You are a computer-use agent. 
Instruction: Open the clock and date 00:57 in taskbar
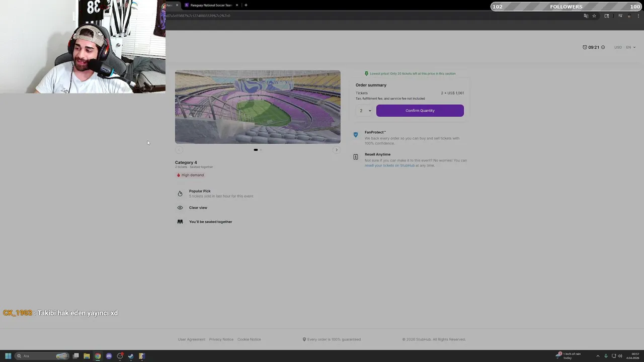pyautogui.click(x=633, y=356)
